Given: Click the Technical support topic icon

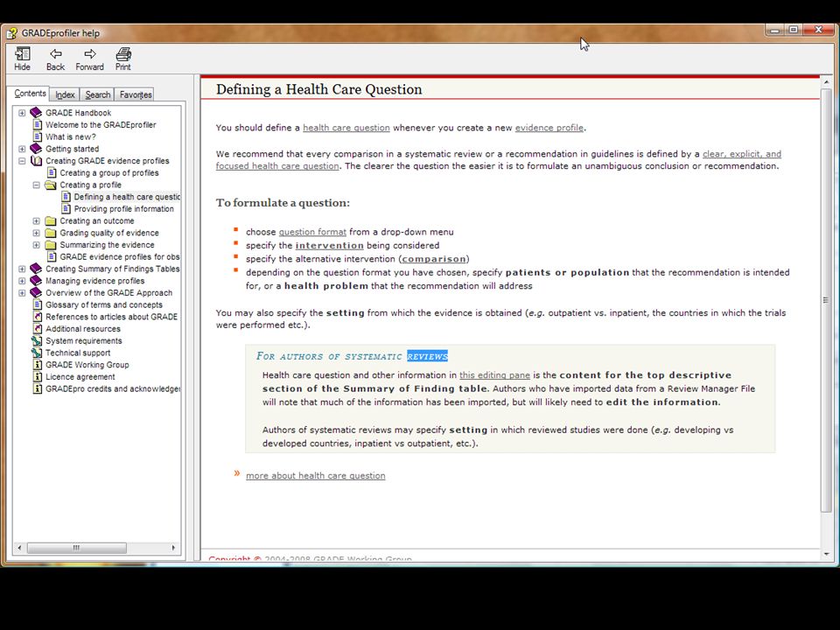Looking at the screenshot, I should tap(37, 353).
